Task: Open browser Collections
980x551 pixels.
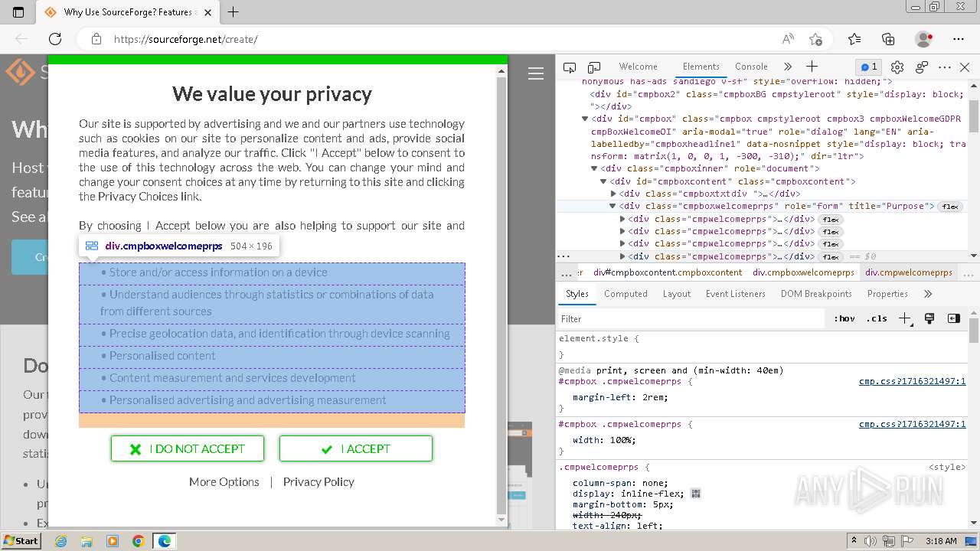Action: coord(888,39)
